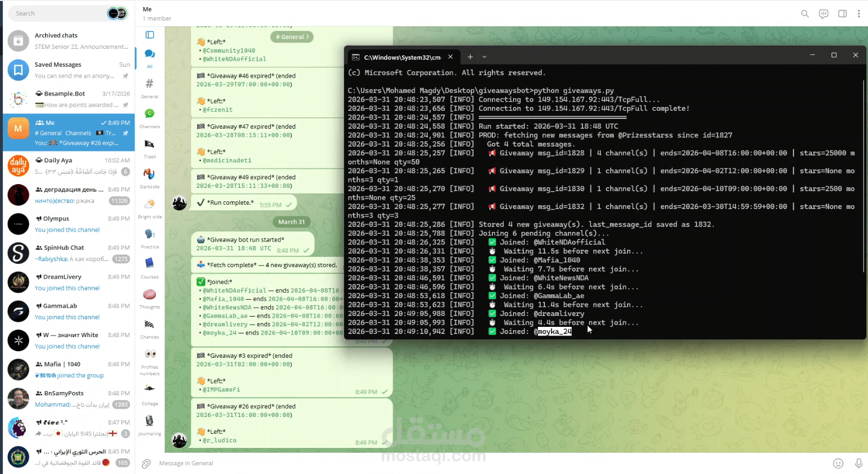Close the System32 cmd terminal tab
868x474 pixels.
451,56
